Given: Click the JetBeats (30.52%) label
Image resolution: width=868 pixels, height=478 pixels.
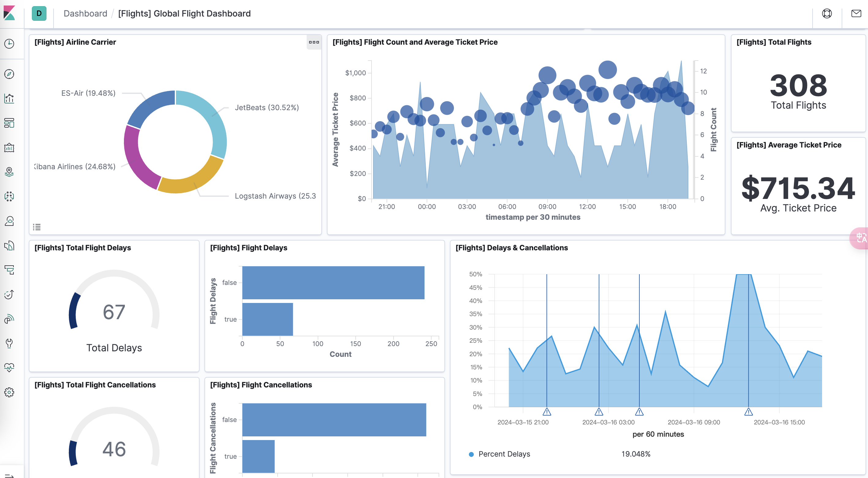Looking at the screenshot, I should pos(267,107).
